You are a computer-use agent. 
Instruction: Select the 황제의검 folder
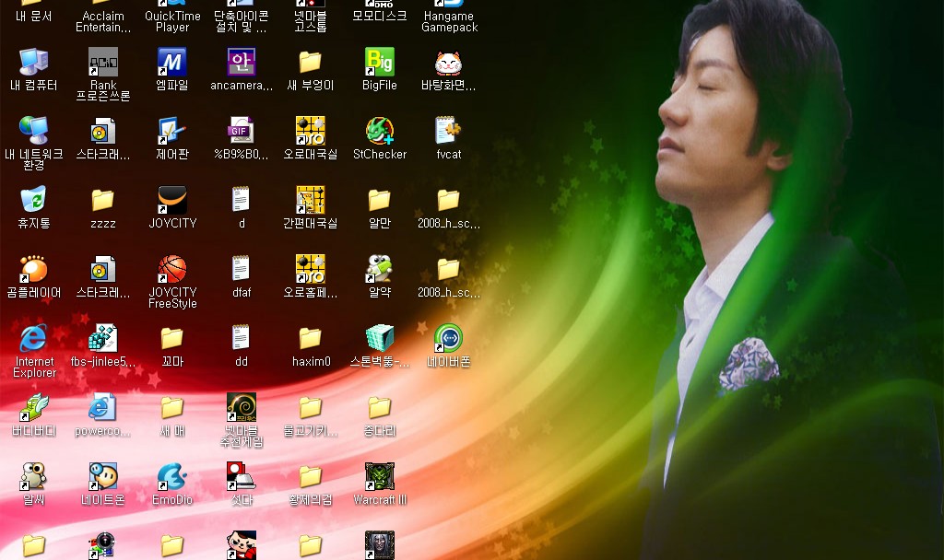[311, 477]
